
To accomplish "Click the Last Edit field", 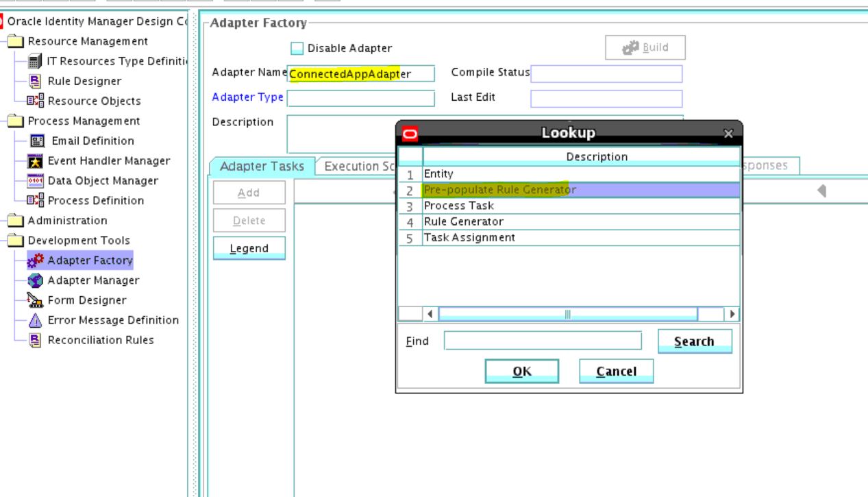I will [607, 99].
